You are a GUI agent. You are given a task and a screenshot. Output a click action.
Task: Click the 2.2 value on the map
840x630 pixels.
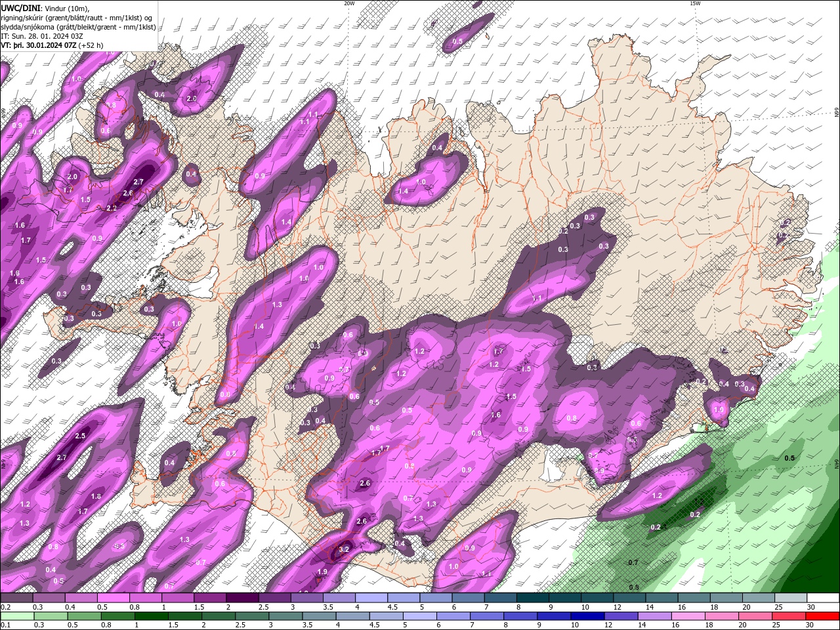point(112,208)
